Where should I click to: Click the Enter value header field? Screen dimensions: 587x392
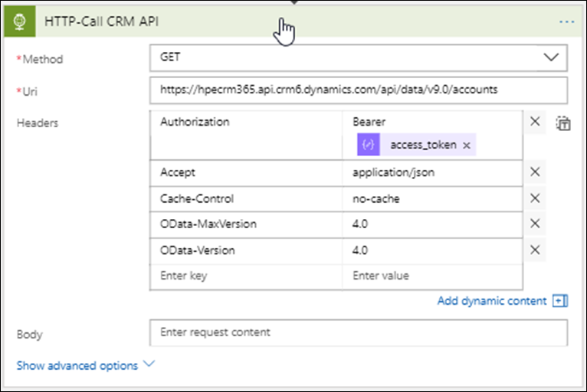(432, 276)
